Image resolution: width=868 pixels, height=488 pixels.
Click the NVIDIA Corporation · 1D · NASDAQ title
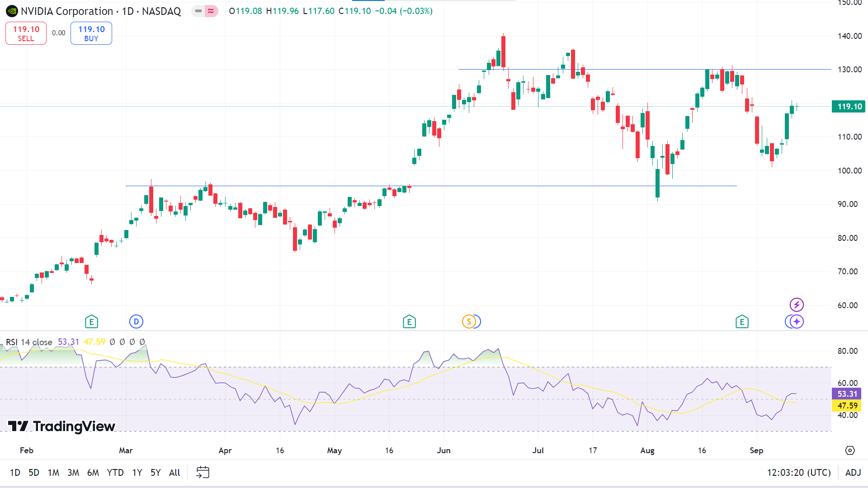click(101, 11)
